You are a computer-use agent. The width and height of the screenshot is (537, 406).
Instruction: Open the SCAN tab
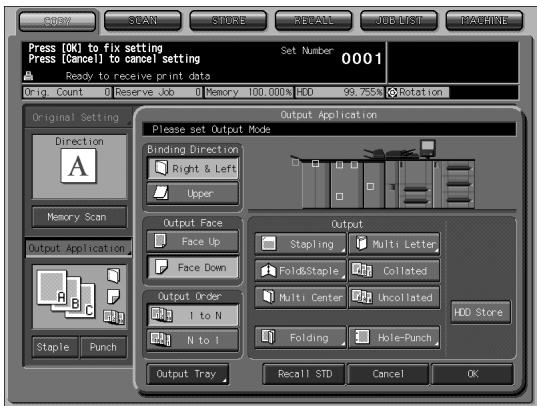(x=142, y=21)
